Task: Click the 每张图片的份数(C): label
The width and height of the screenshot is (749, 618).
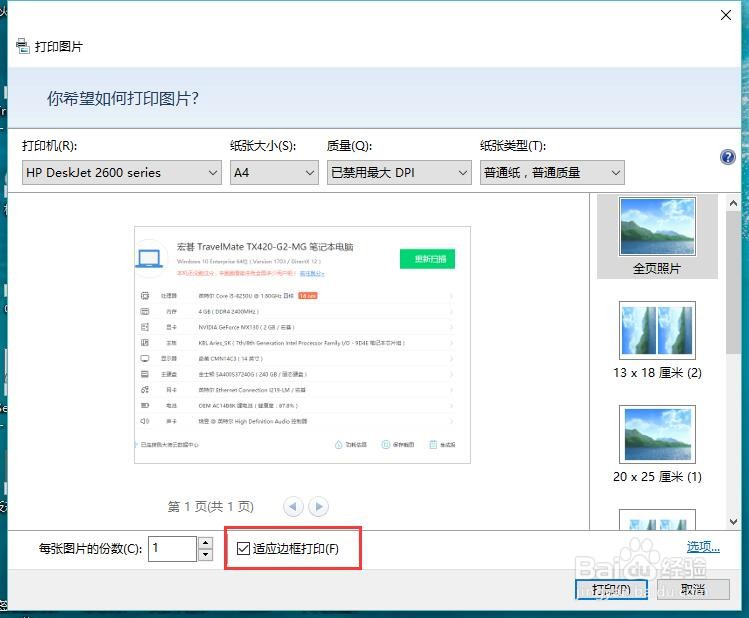Action: [90, 549]
